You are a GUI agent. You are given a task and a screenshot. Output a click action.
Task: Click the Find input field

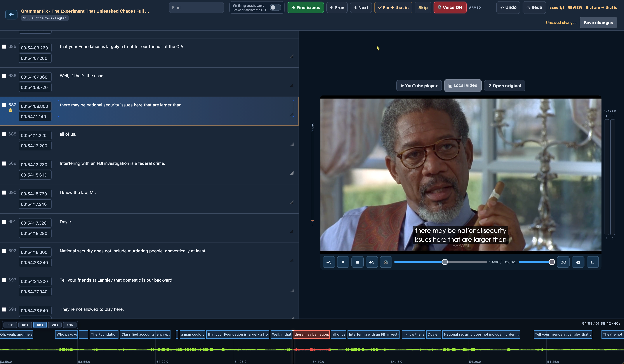click(x=196, y=7)
